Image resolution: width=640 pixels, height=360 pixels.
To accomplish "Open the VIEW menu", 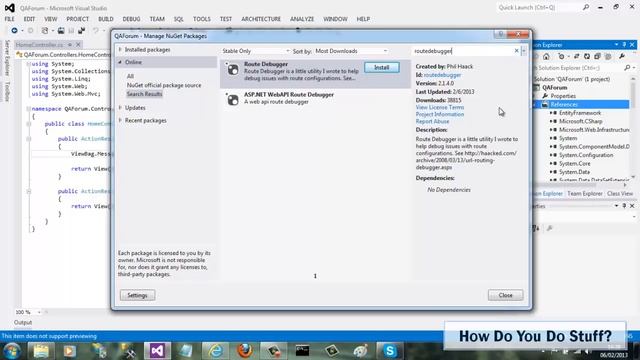I will (51, 19).
